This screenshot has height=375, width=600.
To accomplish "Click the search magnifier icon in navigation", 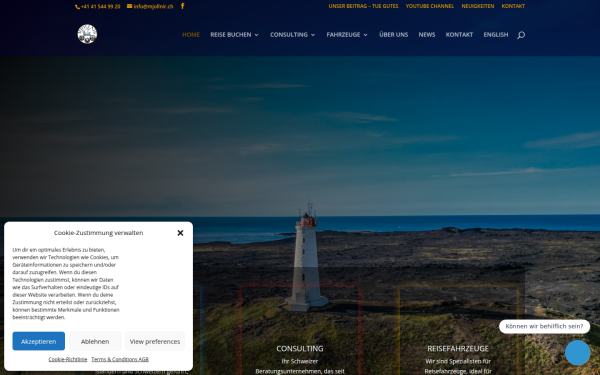I will point(521,35).
